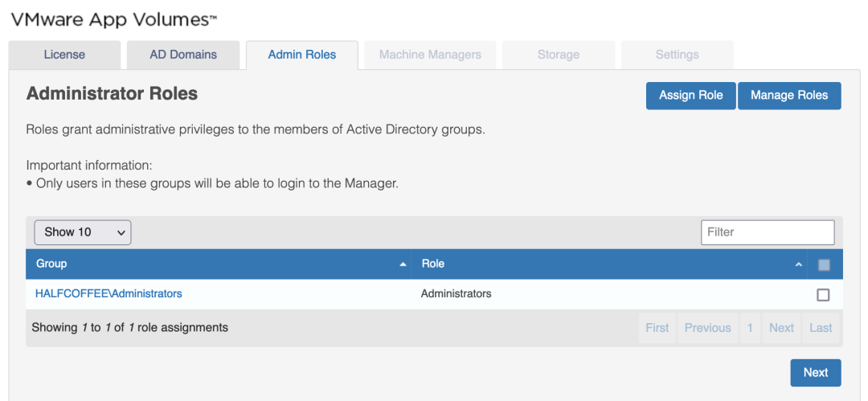This screenshot has height=401, width=868.
Task: Open the HALFCOFFEE\Administrators group link
Action: [x=108, y=294]
